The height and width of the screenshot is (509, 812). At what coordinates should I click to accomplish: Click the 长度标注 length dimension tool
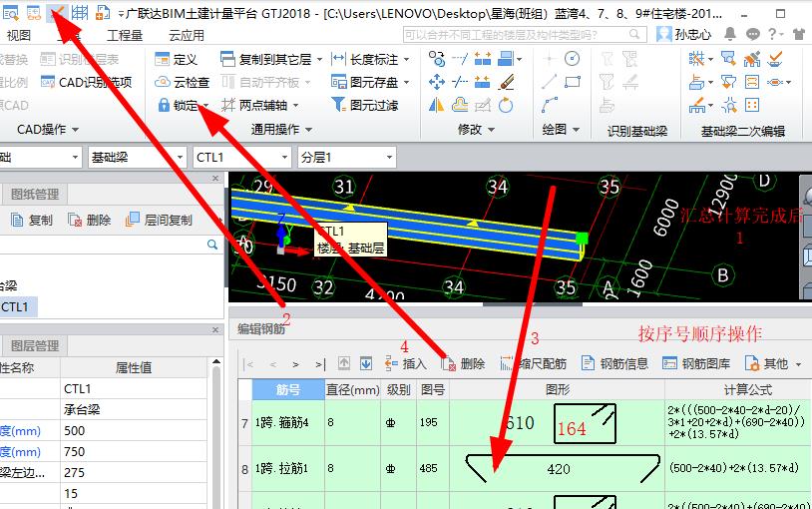tap(366, 59)
